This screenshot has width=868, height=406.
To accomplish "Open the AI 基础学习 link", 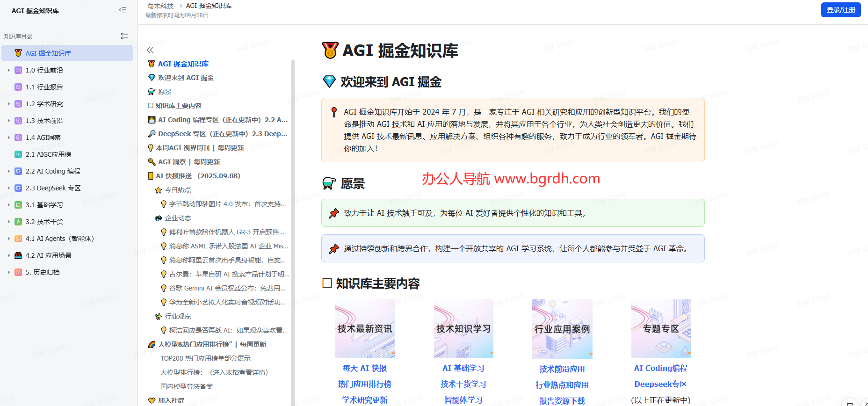I will 463,369.
